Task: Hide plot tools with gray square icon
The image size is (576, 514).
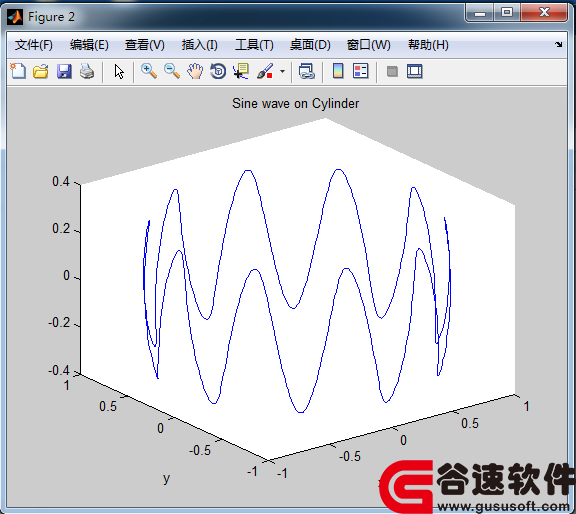Action: point(392,71)
